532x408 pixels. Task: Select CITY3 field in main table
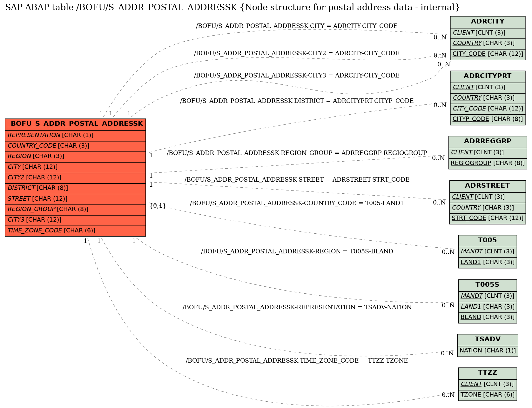click(x=75, y=220)
